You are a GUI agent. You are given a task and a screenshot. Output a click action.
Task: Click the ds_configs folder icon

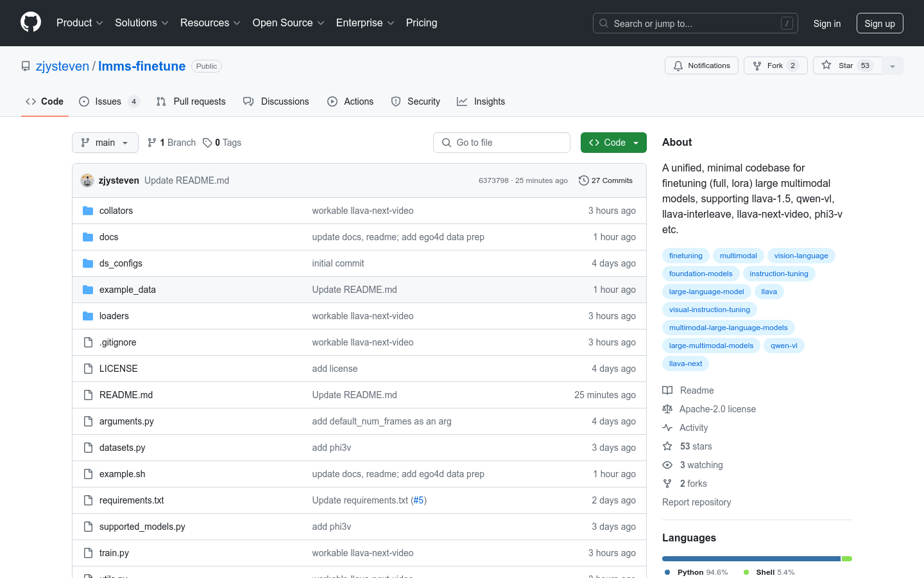pyautogui.click(x=88, y=263)
